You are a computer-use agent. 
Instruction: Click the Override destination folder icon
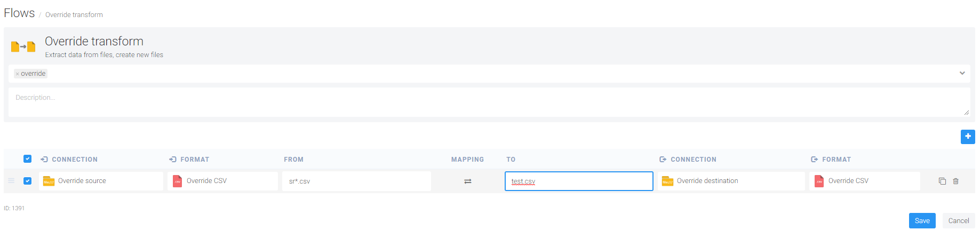(x=667, y=181)
